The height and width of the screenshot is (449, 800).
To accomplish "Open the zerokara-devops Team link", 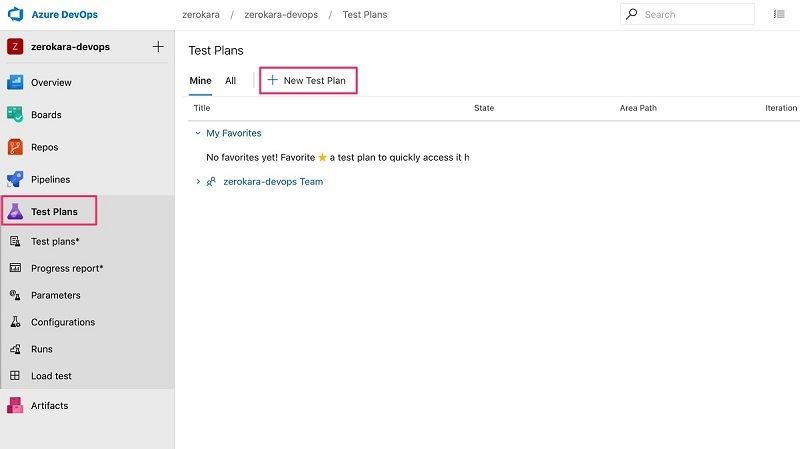I will coord(273,182).
